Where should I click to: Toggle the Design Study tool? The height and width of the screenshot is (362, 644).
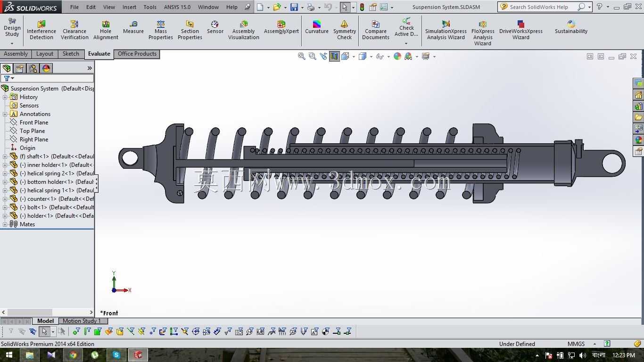tap(12, 27)
